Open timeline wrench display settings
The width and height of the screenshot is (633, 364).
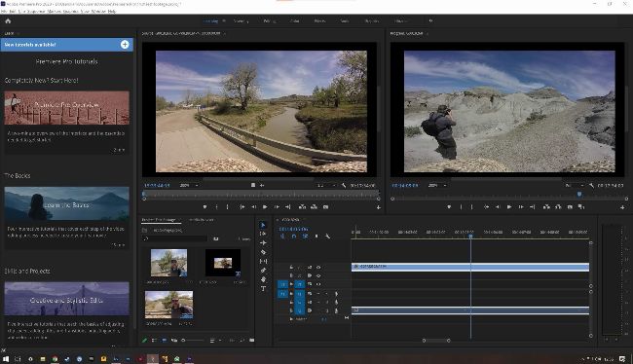point(328,237)
